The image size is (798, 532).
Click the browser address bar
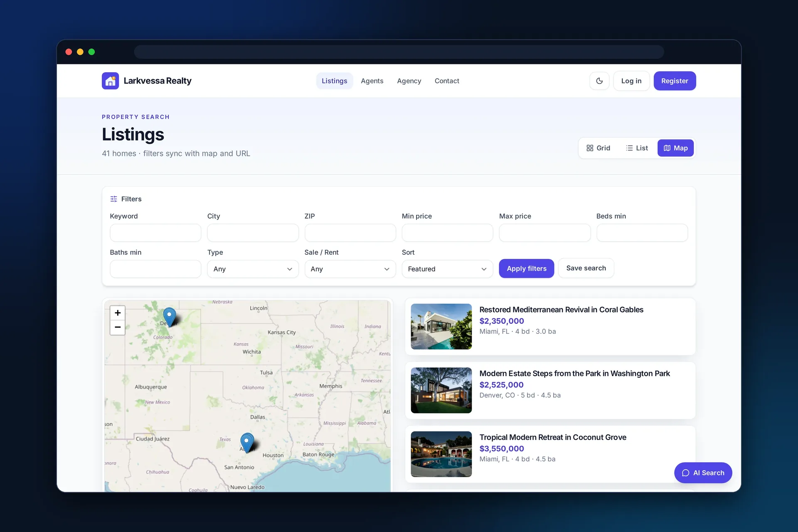399,52
